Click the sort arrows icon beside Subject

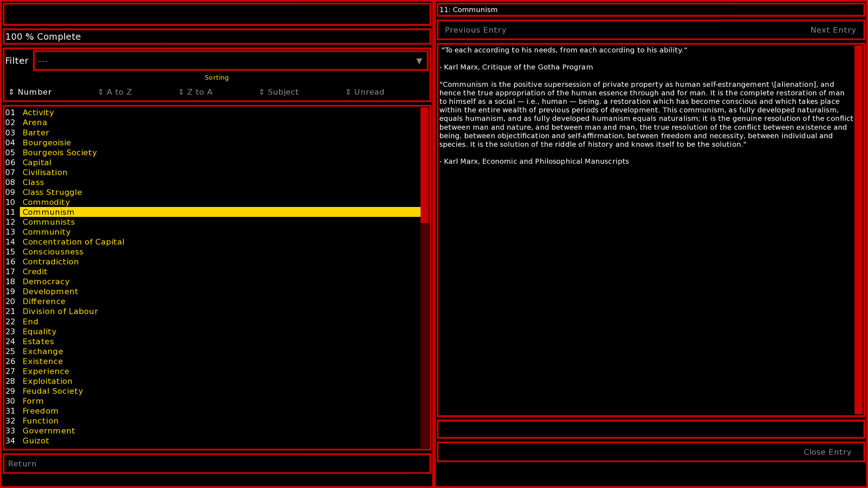pos(262,92)
